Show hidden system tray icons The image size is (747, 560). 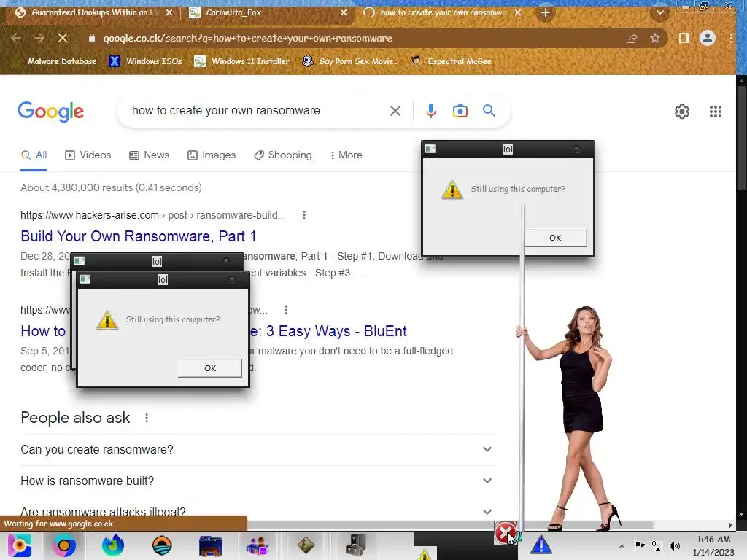622,546
